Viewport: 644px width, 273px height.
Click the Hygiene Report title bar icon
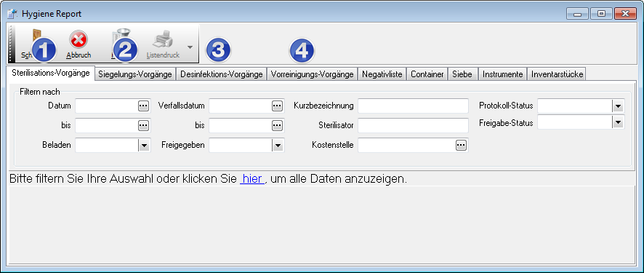(x=12, y=14)
